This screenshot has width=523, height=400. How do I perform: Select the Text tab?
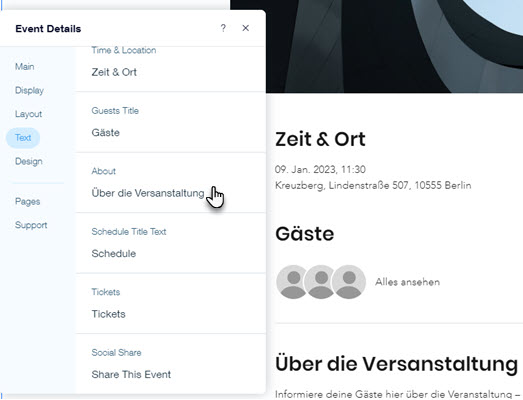23,137
